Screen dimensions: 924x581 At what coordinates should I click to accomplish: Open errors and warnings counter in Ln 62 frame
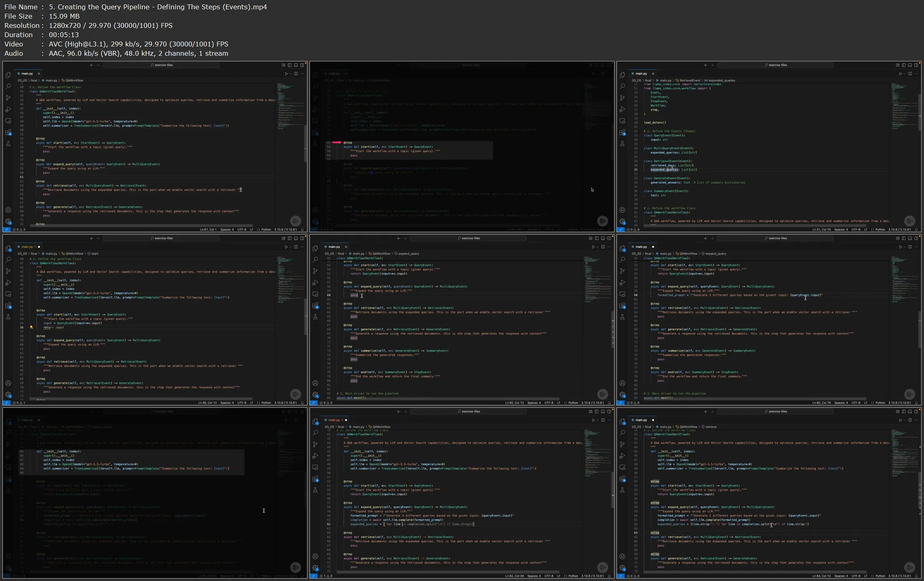(326, 576)
